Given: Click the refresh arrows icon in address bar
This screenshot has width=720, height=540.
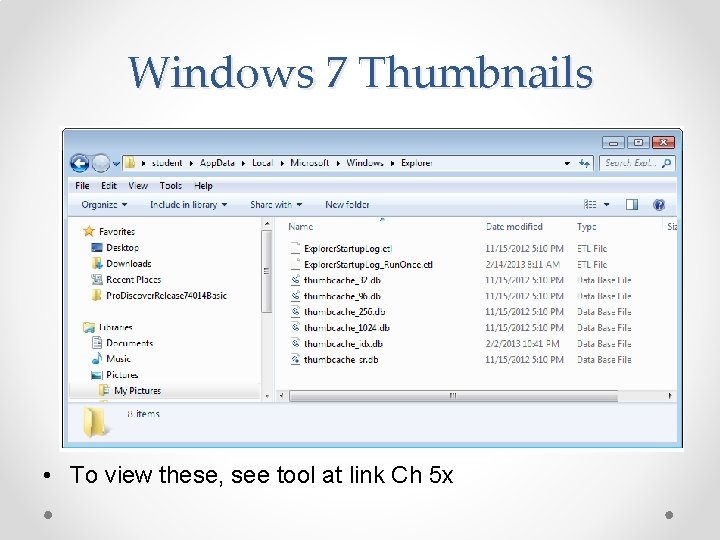Looking at the screenshot, I should click(584, 163).
